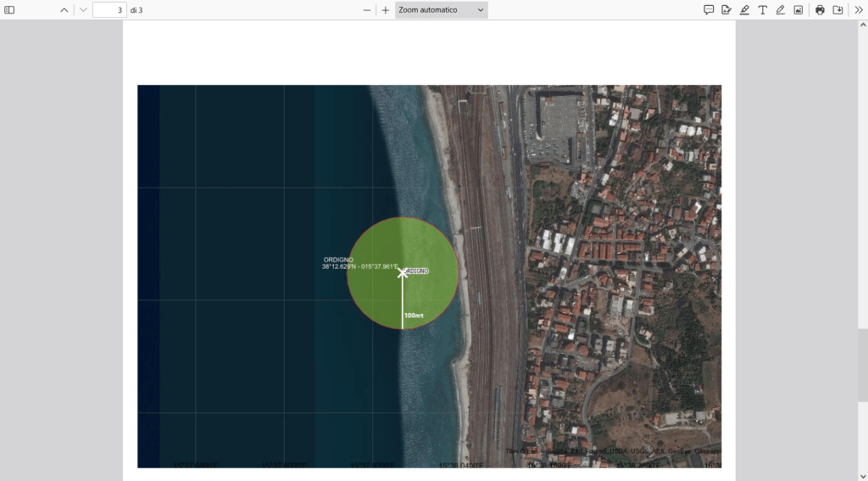Screen dimensions: 868x481
Task: Save the PDF file
Action: (837, 10)
